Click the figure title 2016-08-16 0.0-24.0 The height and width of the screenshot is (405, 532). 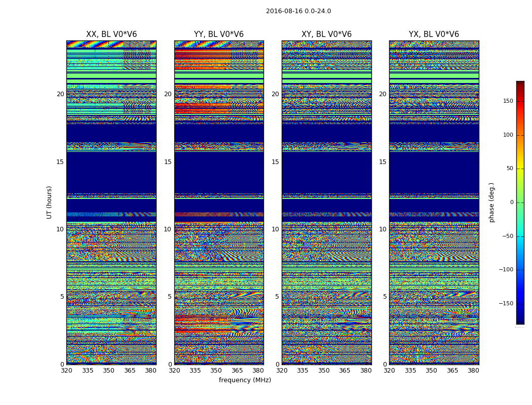click(x=298, y=11)
